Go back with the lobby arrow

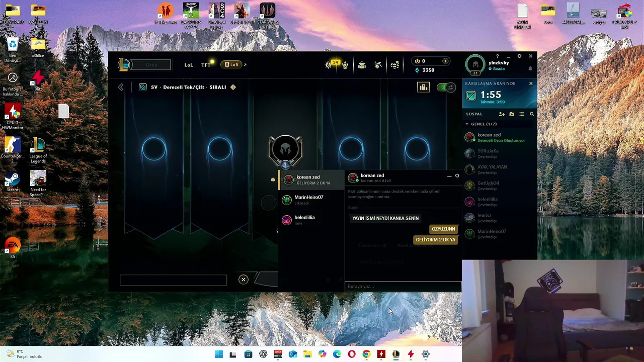tap(121, 87)
